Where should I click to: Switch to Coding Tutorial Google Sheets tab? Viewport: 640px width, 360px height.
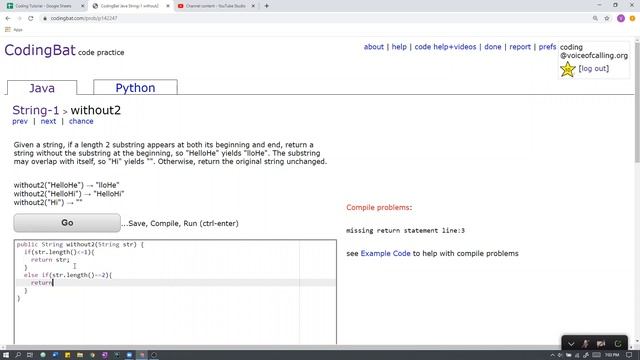(43, 6)
